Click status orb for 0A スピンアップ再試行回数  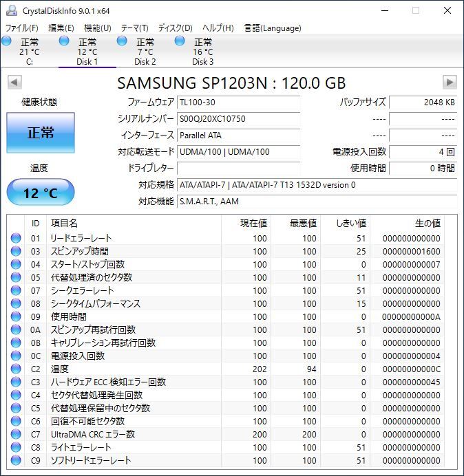[x=16, y=329]
